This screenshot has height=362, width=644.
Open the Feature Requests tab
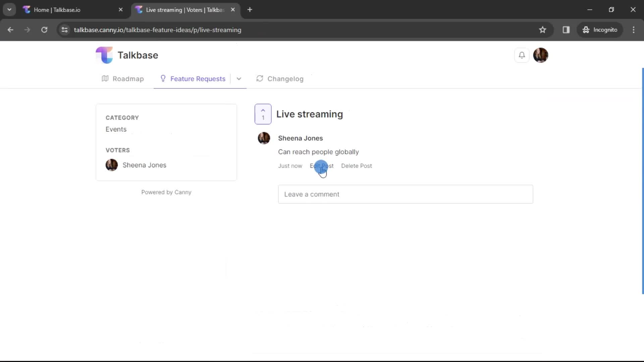click(x=198, y=79)
